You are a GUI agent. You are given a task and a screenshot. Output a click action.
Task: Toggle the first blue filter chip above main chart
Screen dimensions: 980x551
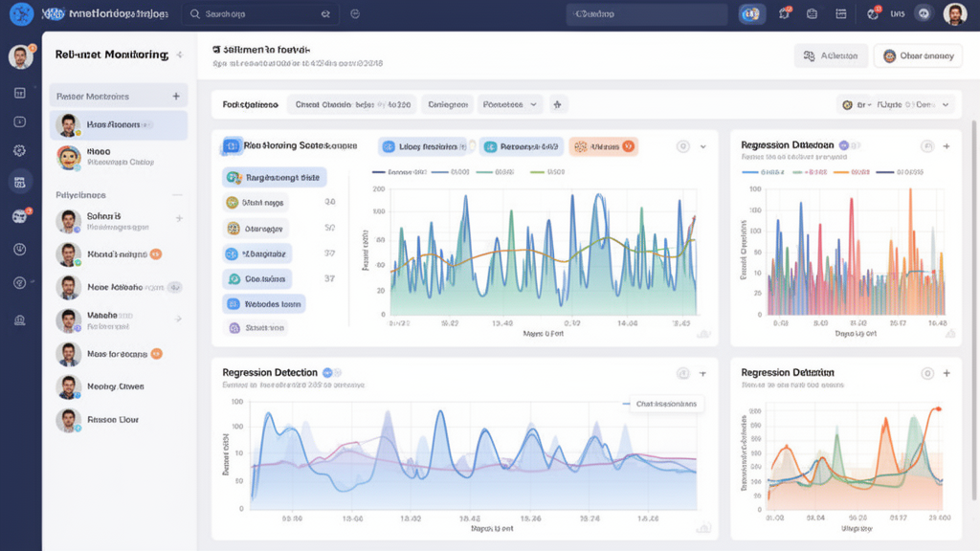tap(422, 146)
